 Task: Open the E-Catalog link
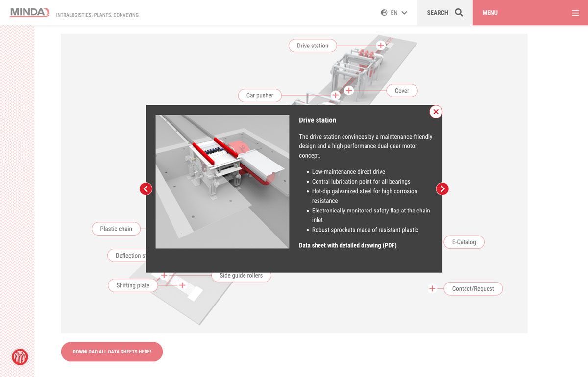pos(464,242)
